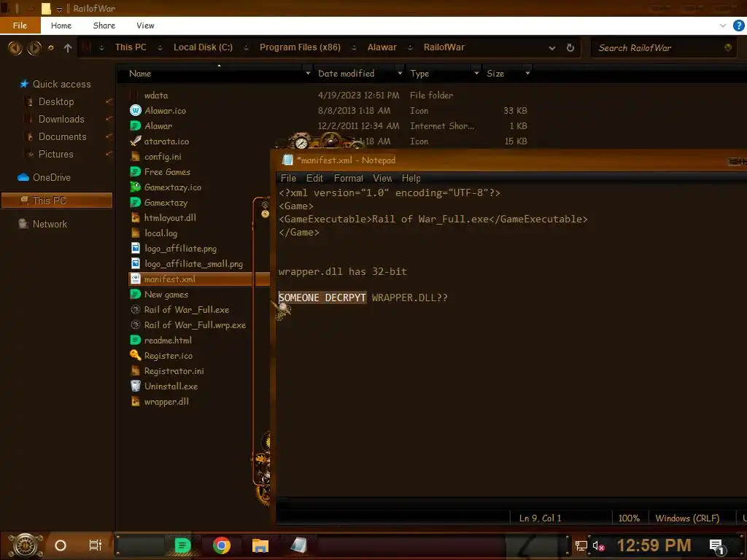This screenshot has width=747, height=560.
Task: Open Size column filter dropdown
Action: [527, 74]
